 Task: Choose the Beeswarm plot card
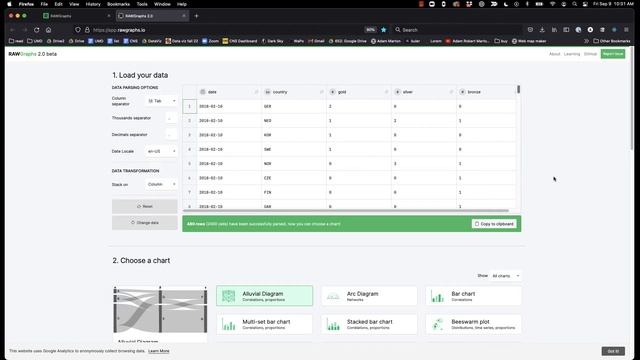coord(473,324)
